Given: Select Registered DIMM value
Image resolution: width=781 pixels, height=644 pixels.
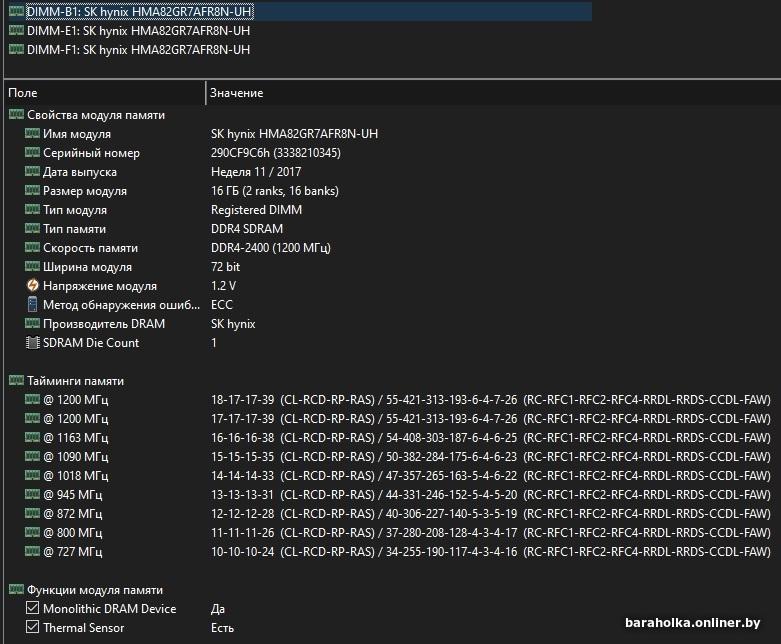Looking at the screenshot, I should pos(257,210).
